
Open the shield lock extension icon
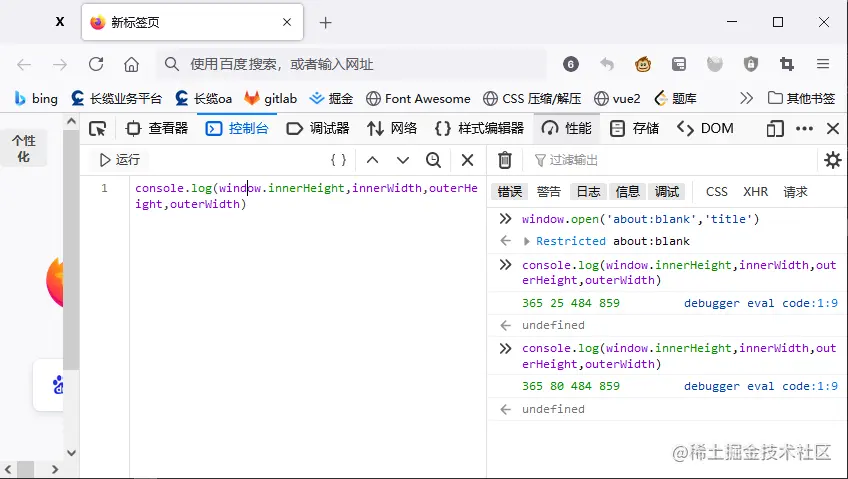coord(751,64)
